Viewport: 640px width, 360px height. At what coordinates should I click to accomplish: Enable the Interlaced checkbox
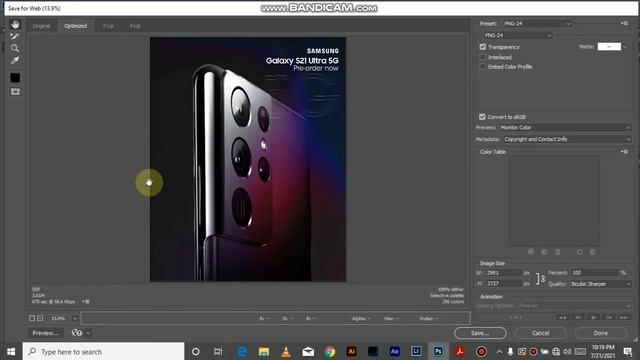(483, 57)
